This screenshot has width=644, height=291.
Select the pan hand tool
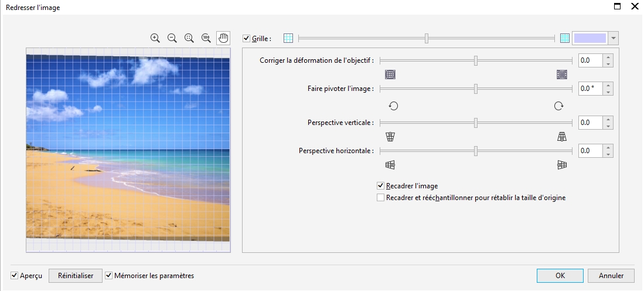(223, 38)
